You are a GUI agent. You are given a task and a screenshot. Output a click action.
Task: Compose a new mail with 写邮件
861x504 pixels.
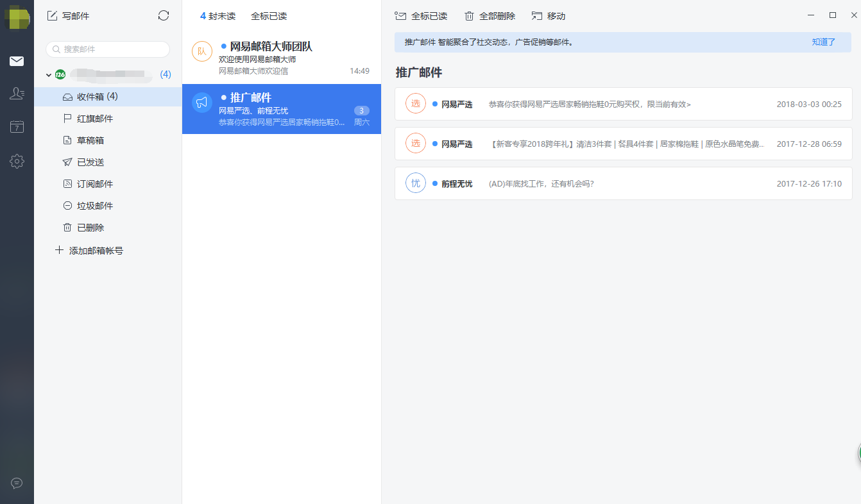(x=68, y=16)
